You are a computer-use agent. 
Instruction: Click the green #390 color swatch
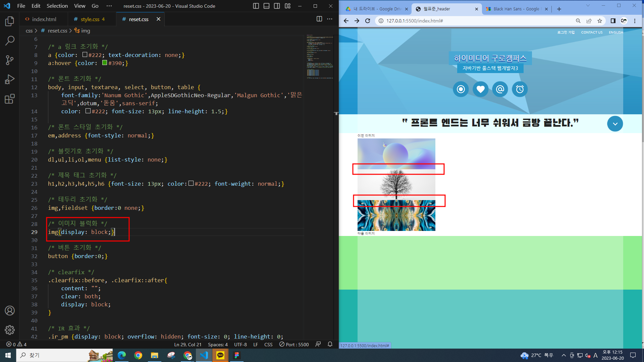click(105, 63)
